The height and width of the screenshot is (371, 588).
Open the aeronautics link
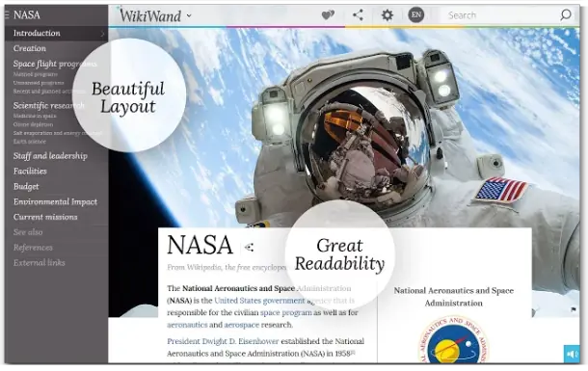coord(187,325)
